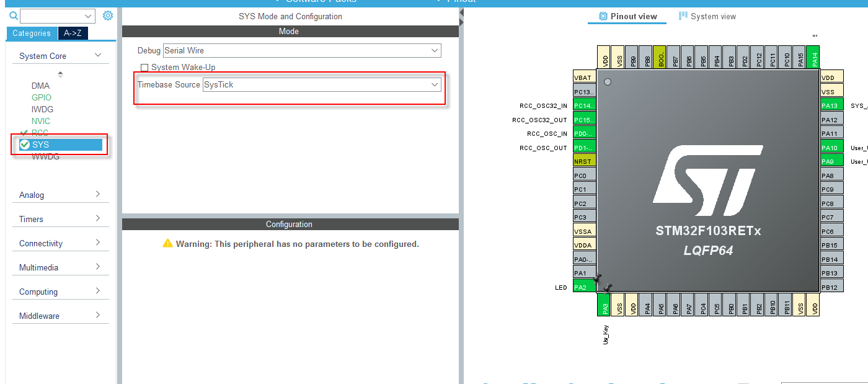Select pin PA14 on chip top edge
This screenshot has width=868, height=384.
pyautogui.click(x=814, y=57)
